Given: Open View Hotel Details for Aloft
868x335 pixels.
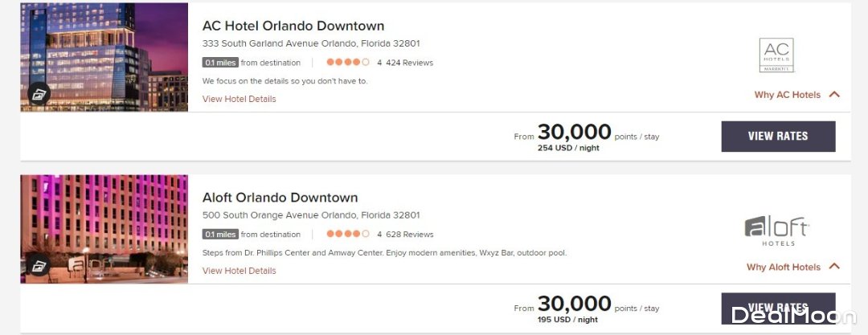Looking at the screenshot, I should [x=239, y=271].
